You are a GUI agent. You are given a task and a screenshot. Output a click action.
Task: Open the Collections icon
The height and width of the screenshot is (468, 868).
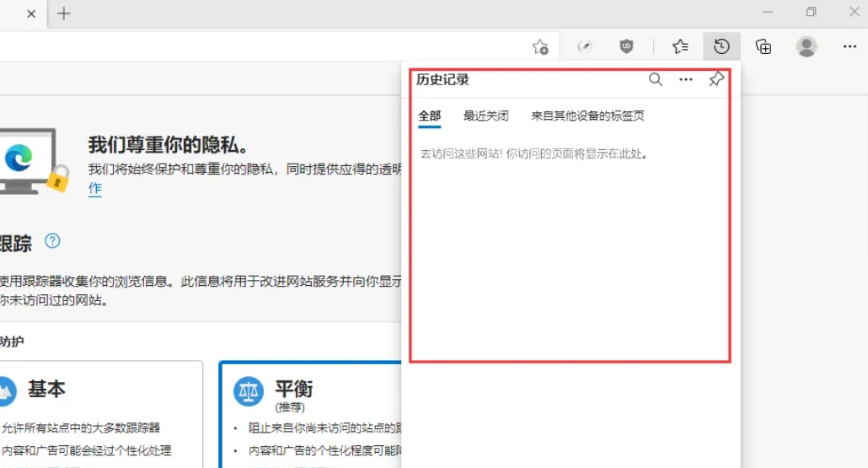(764, 46)
